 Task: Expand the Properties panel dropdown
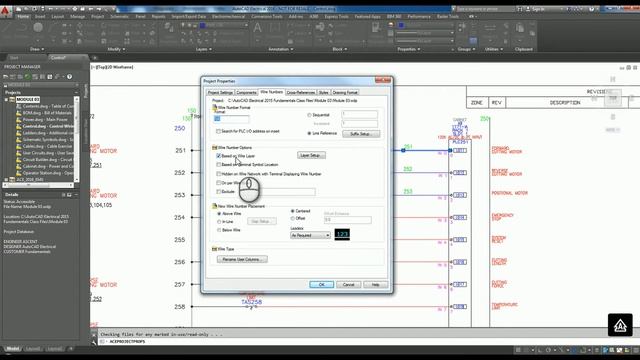coord(409,49)
